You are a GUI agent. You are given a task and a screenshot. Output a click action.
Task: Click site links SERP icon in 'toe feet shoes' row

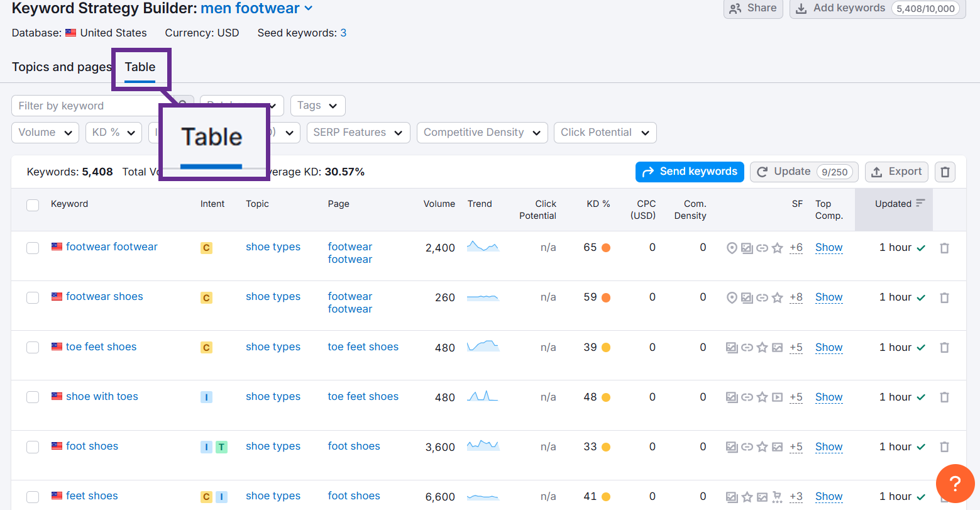(x=747, y=347)
